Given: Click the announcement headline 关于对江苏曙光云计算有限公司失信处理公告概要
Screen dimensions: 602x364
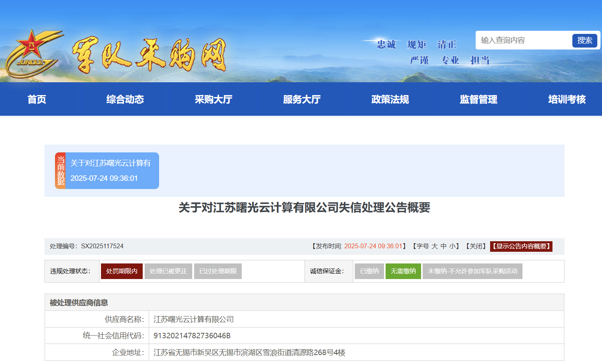Looking at the screenshot, I should (x=305, y=208).
